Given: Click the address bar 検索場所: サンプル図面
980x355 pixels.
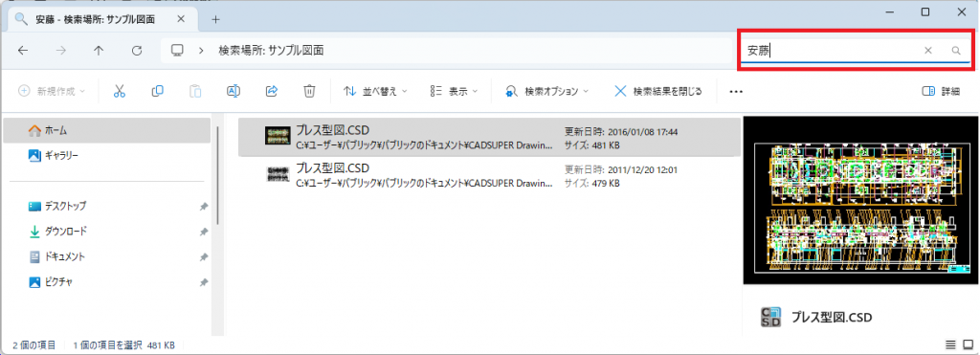Looking at the screenshot, I should pyautogui.click(x=271, y=51).
